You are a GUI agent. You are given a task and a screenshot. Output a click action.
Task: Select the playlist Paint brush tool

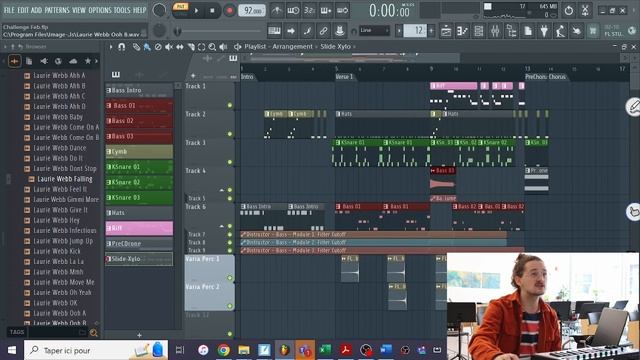coord(147,47)
